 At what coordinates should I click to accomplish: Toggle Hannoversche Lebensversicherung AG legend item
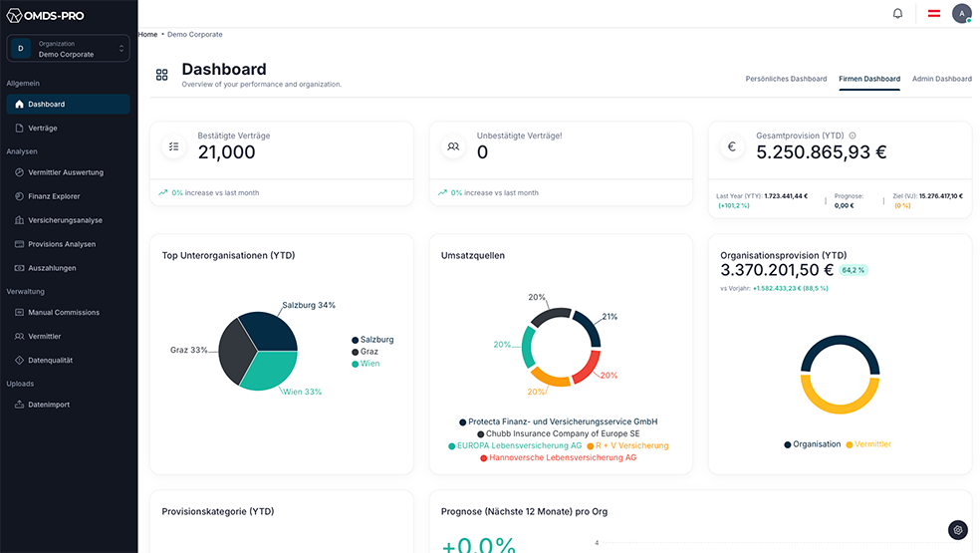click(559, 457)
